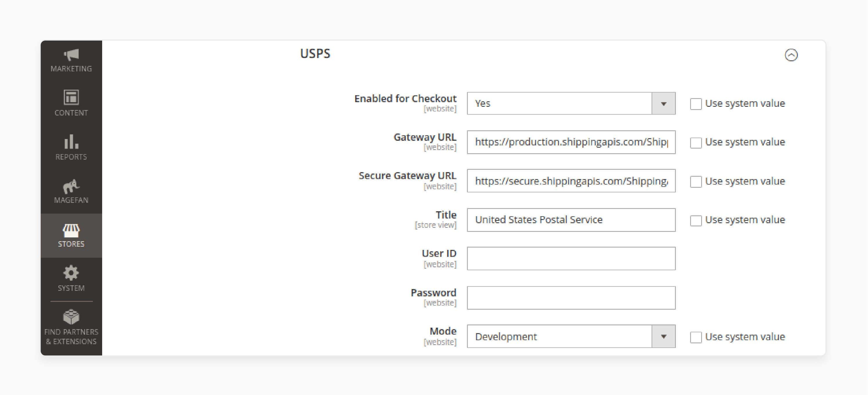The height and width of the screenshot is (395, 868).
Task: Toggle Use system value for Enabled for Checkout
Action: click(696, 104)
